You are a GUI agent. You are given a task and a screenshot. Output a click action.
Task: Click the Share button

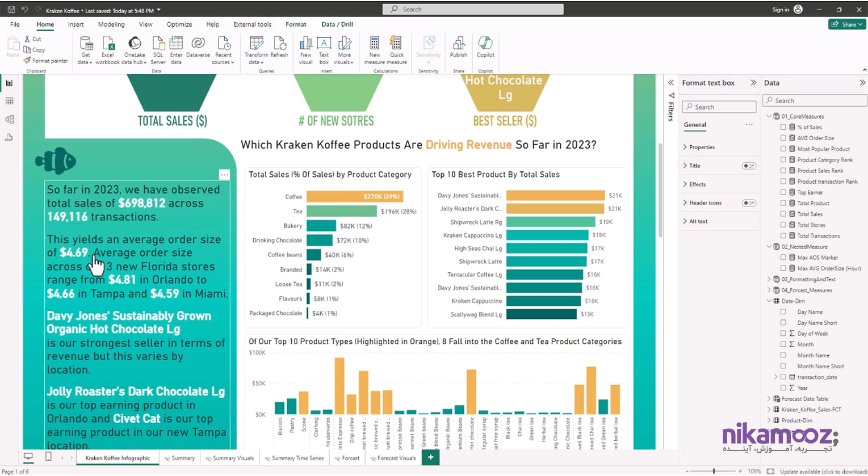847,24
